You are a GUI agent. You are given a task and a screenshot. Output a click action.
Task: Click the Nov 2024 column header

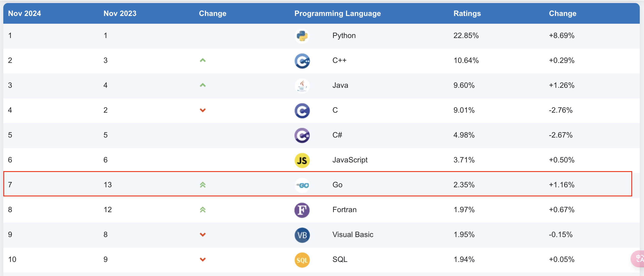tap(24, 13)
